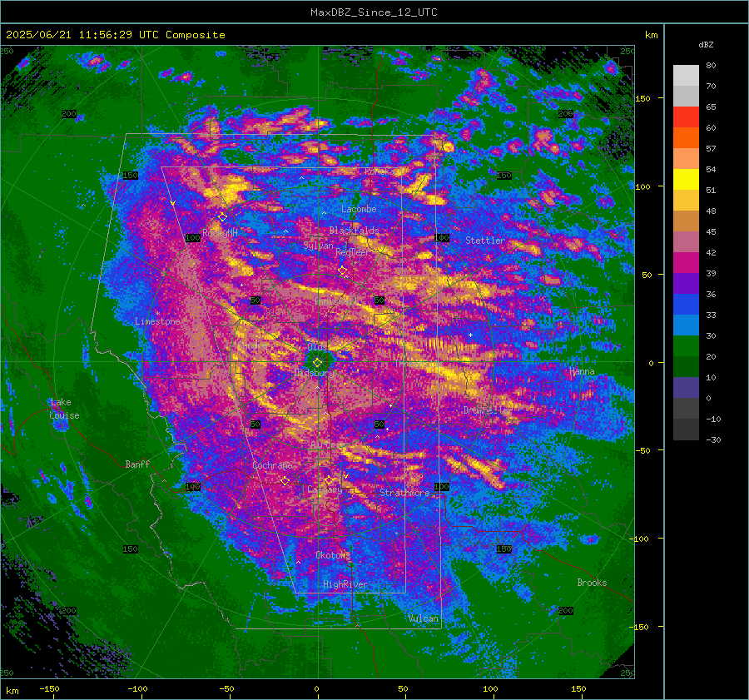The image size is (749, 700).
Task: Pick the purple 36-39 dBZ legend swatch
Action: pos(686,283)
